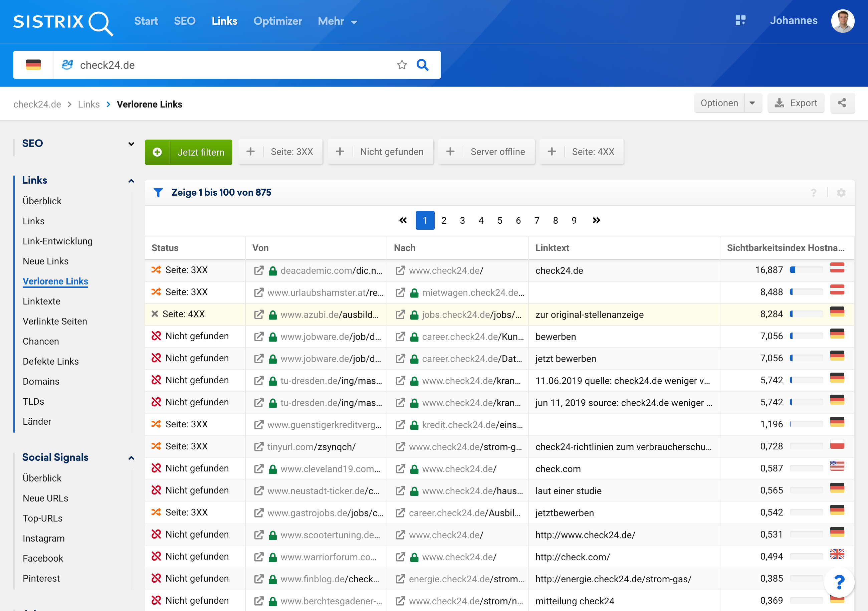Viewport: 868px width, 611px height.
Task: Click the table help question mark icon
Action: [x=814, y=193]
